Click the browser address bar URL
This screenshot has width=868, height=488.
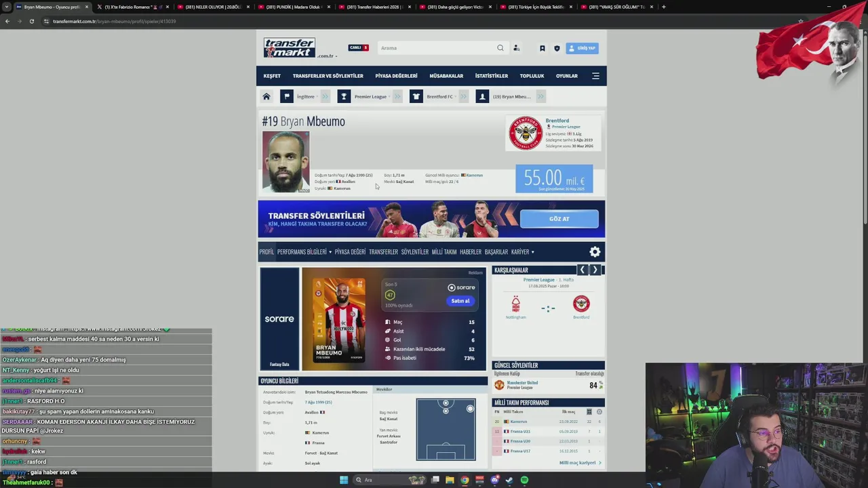tap(114, 21)
